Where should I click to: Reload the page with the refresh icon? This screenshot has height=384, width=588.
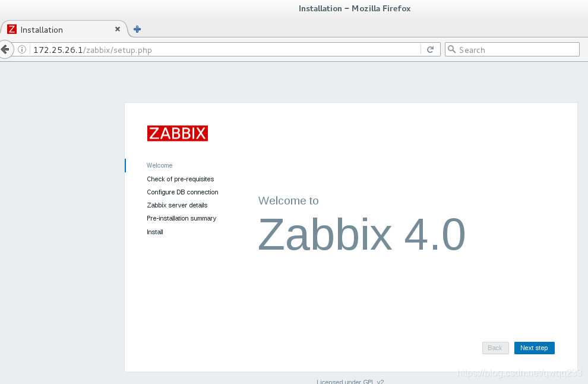tap(430, 49)
